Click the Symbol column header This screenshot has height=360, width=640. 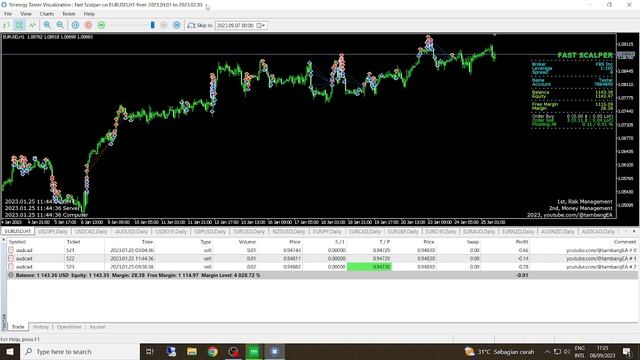click(x=17, y=242)
